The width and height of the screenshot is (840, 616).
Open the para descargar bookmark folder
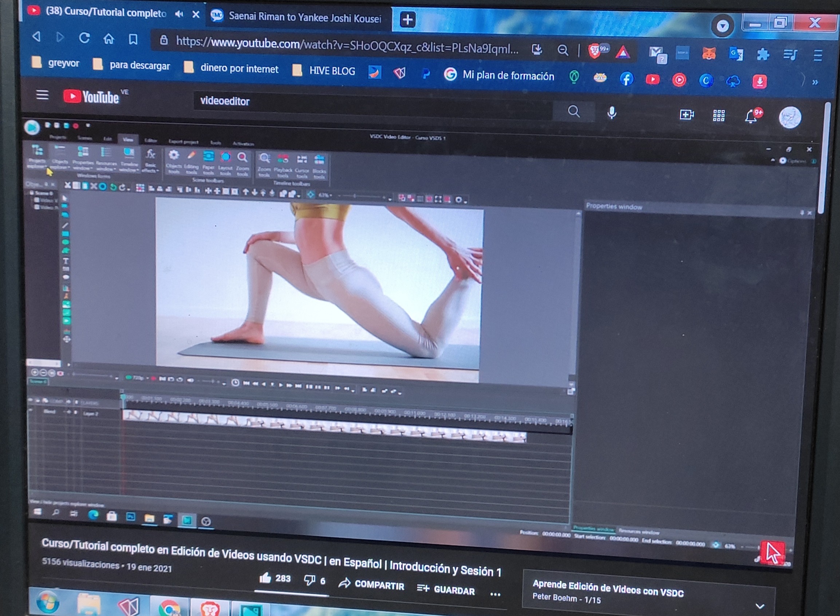click(131, 65)
